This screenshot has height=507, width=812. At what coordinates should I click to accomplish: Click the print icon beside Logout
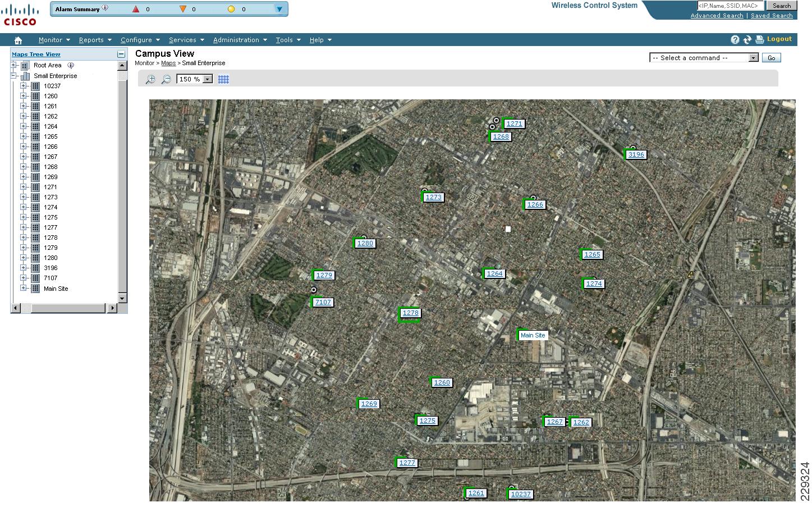tap(760, 39)
